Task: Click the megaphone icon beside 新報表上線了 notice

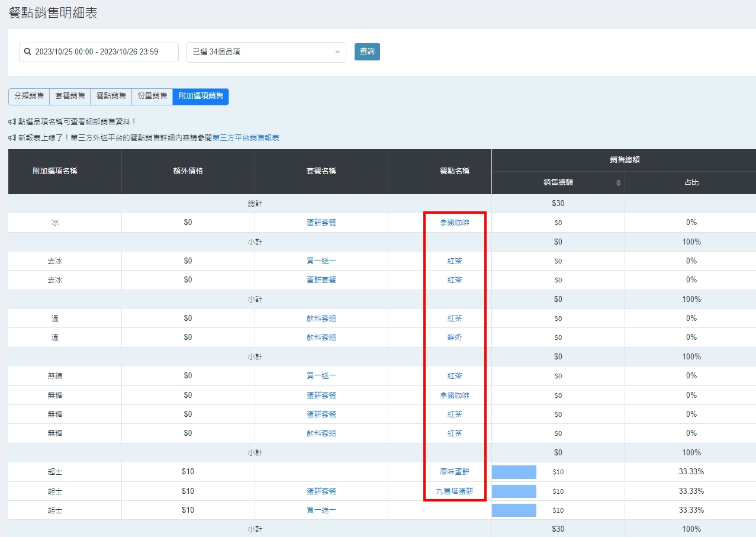Action: point(12,138)
